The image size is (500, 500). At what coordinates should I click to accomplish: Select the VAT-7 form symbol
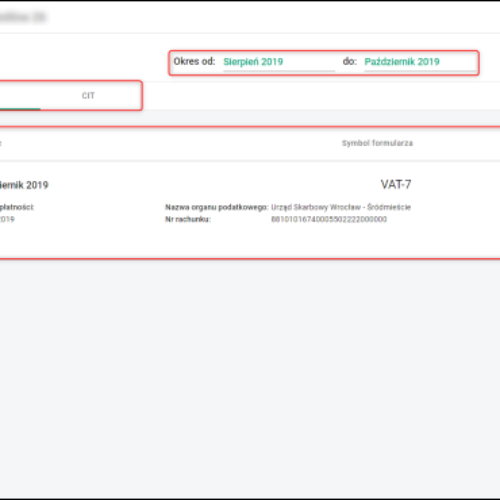tap(396, 184)
